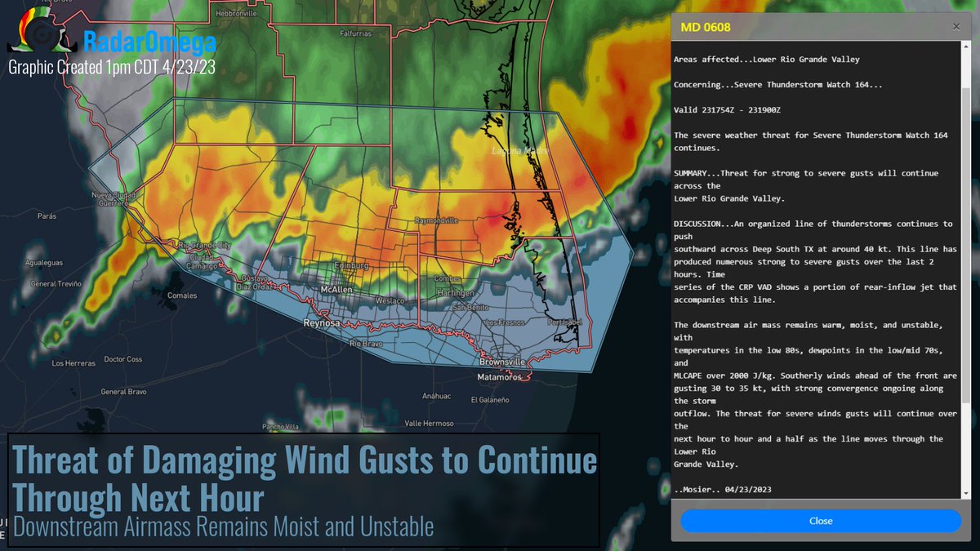Click the McAllen city label on map
This screenshot has width=980, height=551.
point(336,290)
